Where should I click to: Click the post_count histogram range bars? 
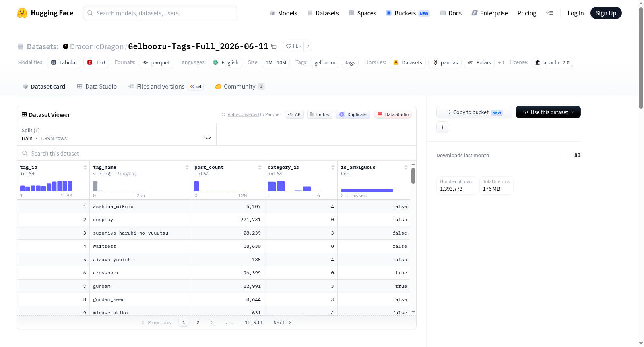[x=221, y=186]
